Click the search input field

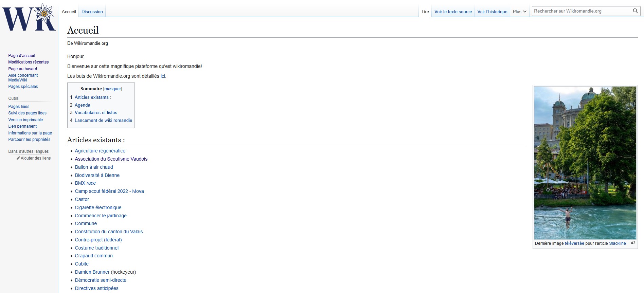[x=581, y=11]
